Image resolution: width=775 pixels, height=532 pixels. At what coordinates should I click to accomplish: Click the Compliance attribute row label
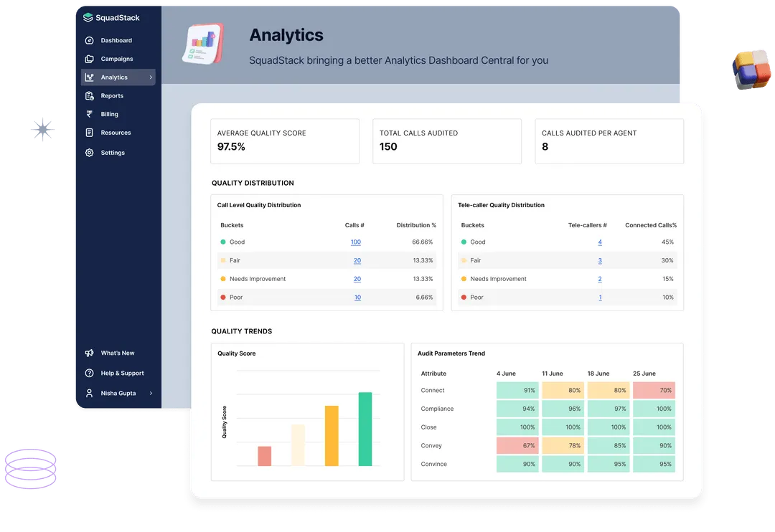tap(437, 409)
